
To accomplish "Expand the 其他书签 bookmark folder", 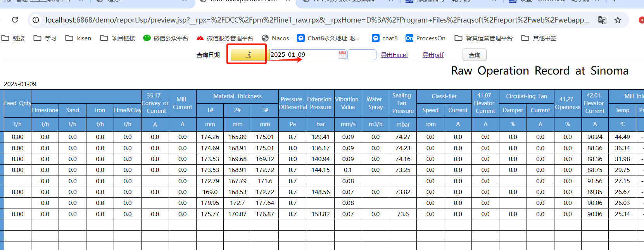I will [x=539, y=38].
